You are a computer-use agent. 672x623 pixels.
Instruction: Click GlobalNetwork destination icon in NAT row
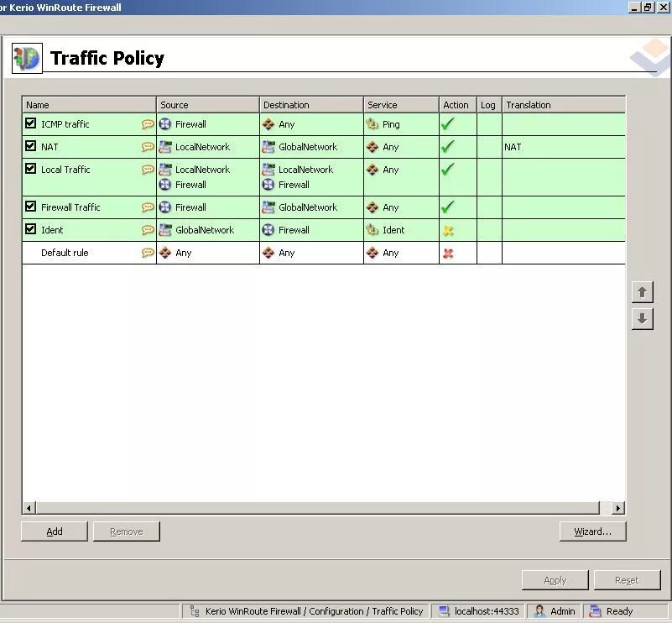coord(268,147)
